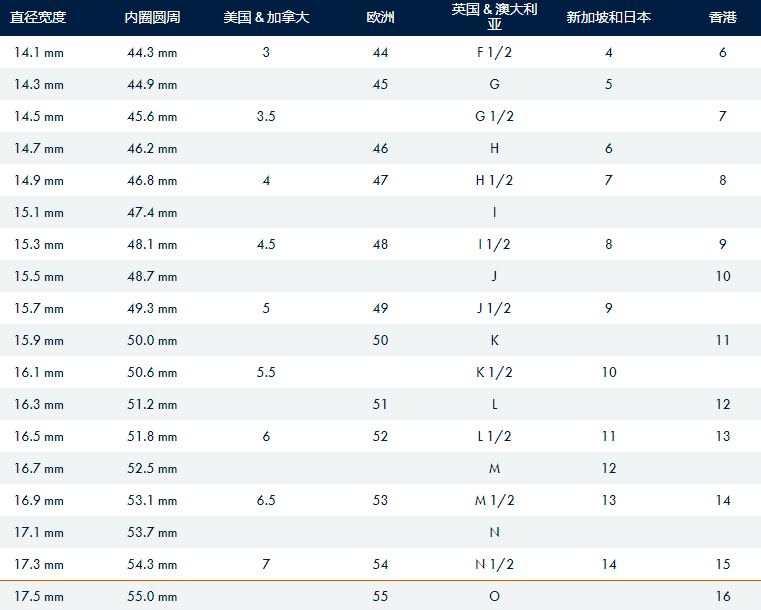
Task: Select the K 1/2 UK size cell
Action: pyautogui.click(x=494, y=372)
